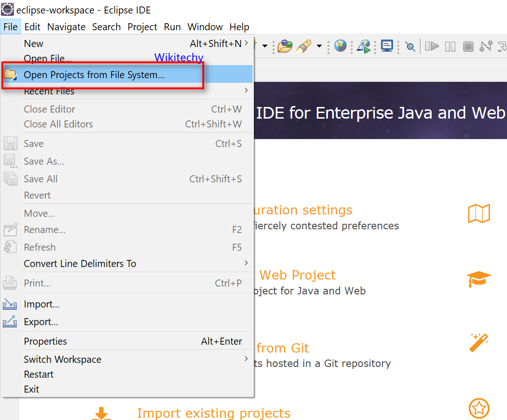The image size is (507, 420).
Task: Click the globe-with-green-arrow toolbar icon
Action: tap(363, 47)
